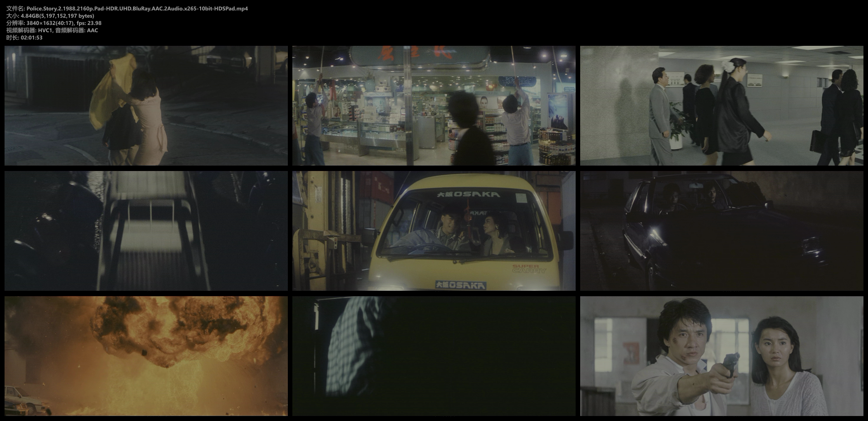Click the white car beside the explosion

pos(27,399)
